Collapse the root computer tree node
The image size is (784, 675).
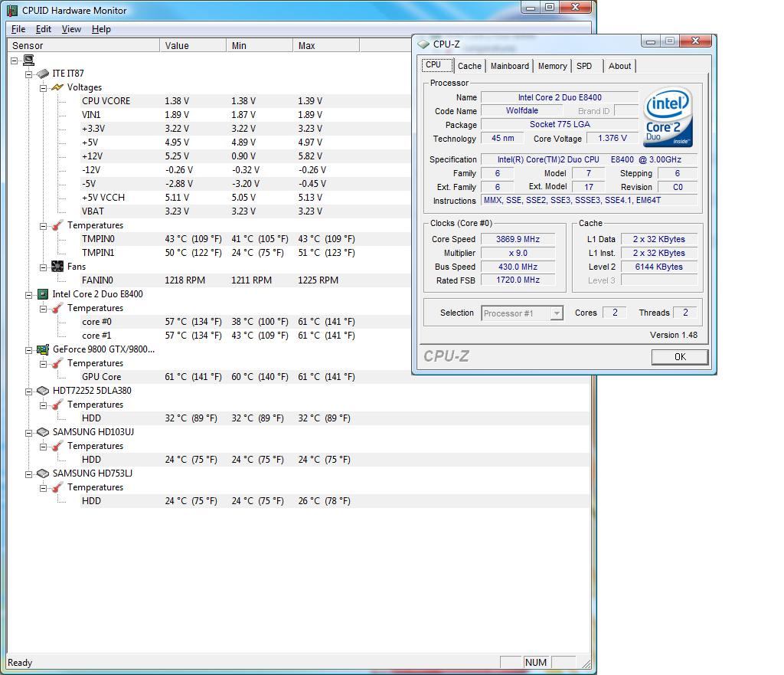[15, 61]
